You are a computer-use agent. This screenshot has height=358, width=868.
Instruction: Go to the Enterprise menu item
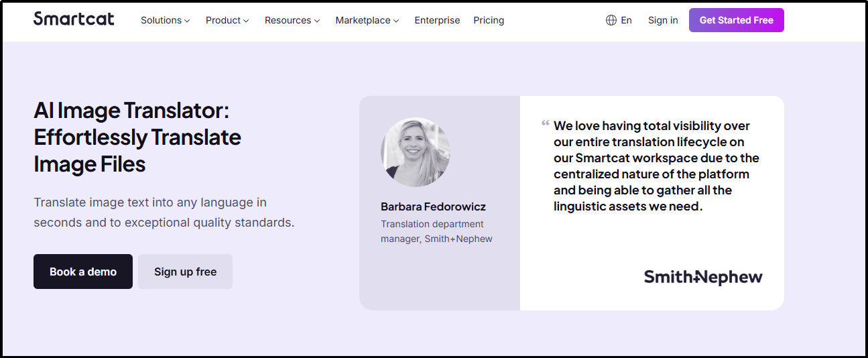pos(437,20)
